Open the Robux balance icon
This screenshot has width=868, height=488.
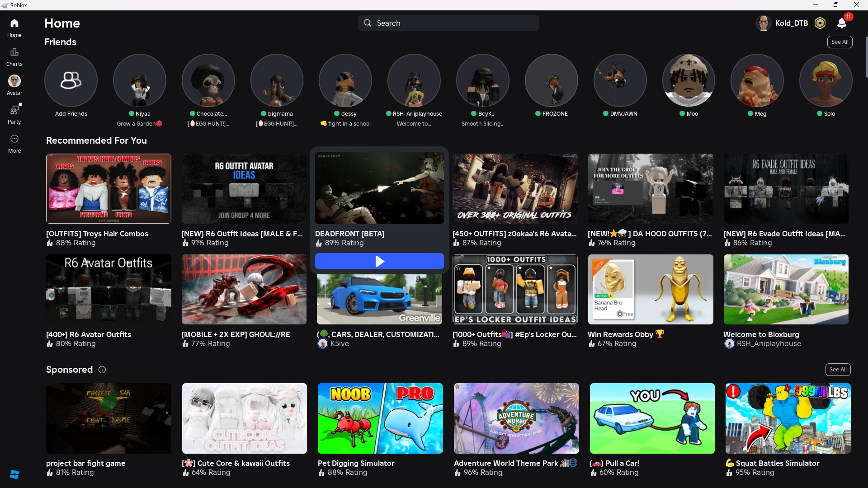point(820,23)
